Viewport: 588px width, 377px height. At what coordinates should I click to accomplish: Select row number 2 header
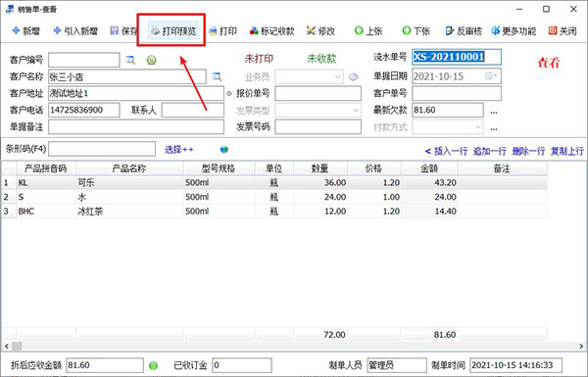8,197
